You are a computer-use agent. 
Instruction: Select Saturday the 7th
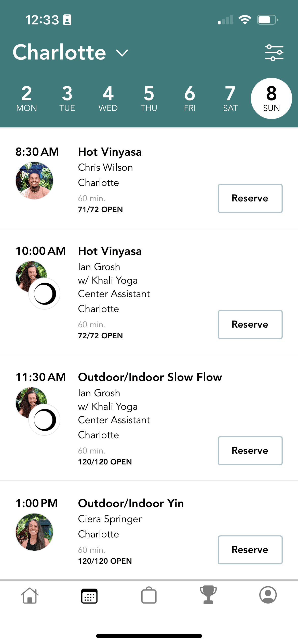230,98
